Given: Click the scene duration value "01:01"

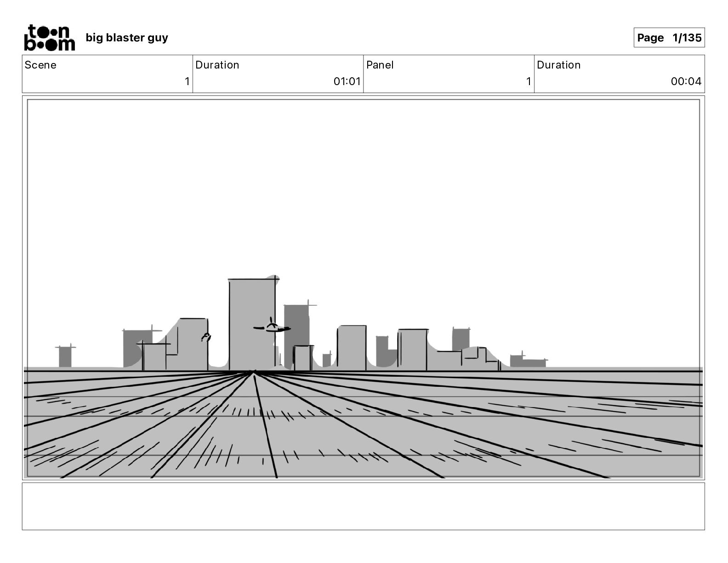Looking at the screenshot, I should click(x=347, y=81).
